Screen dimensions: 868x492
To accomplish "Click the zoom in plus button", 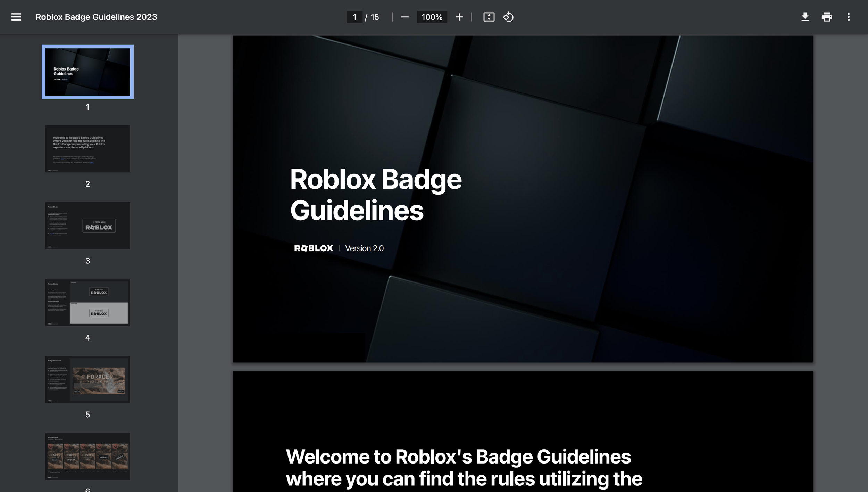I will pyautogui.click(x=459, y=17).
